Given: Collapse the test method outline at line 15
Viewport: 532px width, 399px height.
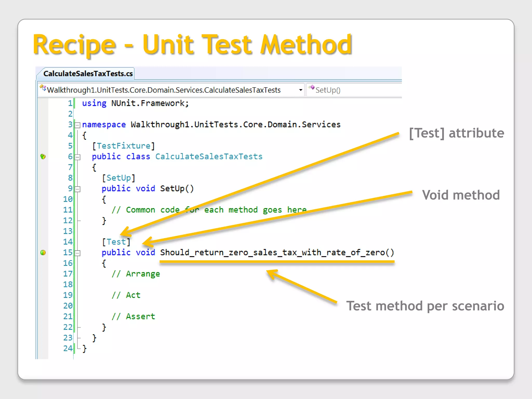Looking at the screenshot, I should click(77, 253).
